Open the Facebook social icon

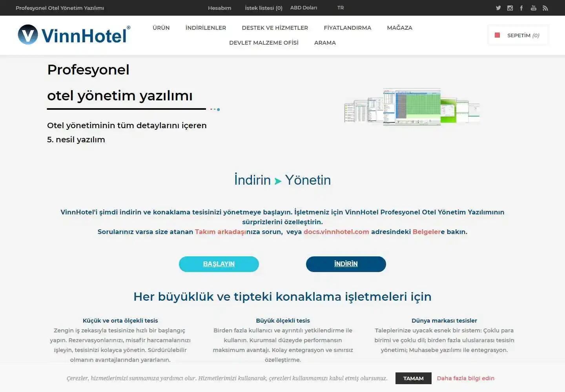click(521, 8)
